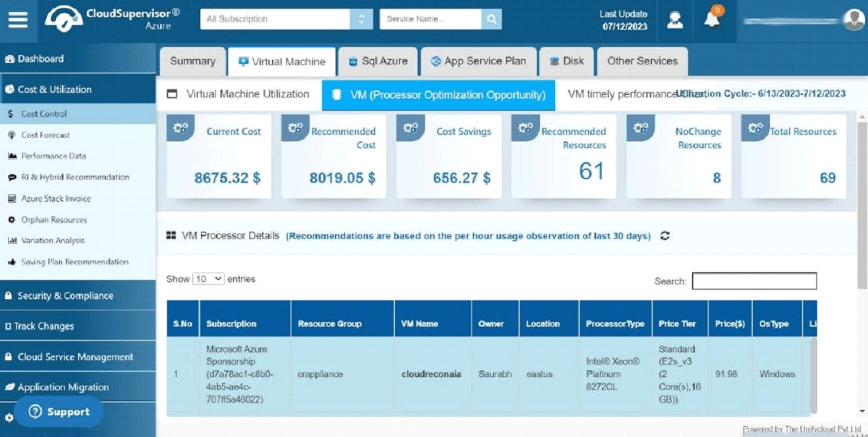This screenshot has height=437, width=868.
Task: Click the CloudSupervisor cloud logo
Action: pos(63,19)
